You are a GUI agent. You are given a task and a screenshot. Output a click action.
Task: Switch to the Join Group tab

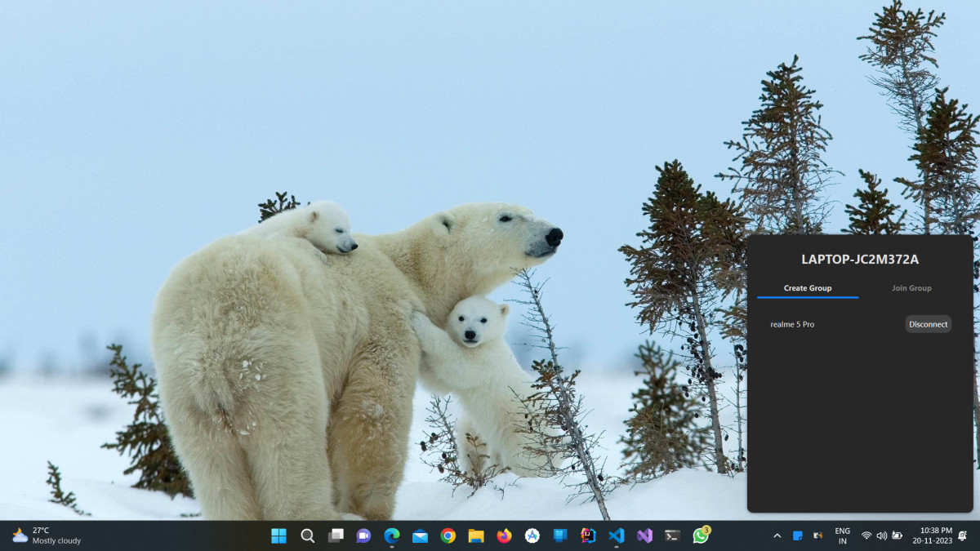coord(911,288)
